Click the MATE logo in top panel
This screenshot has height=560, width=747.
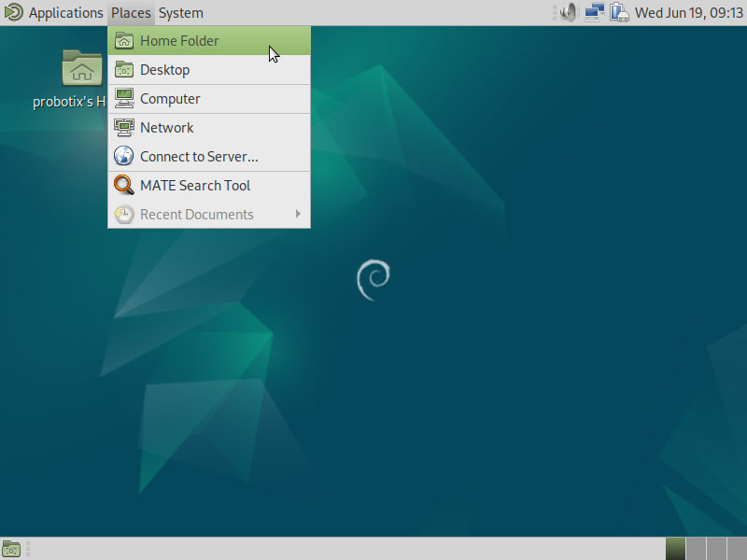click(x=13, y=13)
